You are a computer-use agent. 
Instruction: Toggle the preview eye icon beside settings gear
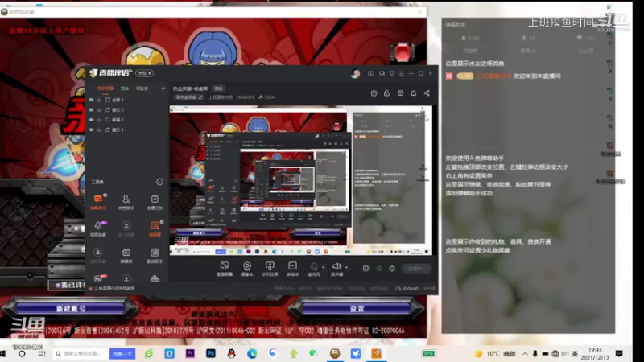(379, 269)
